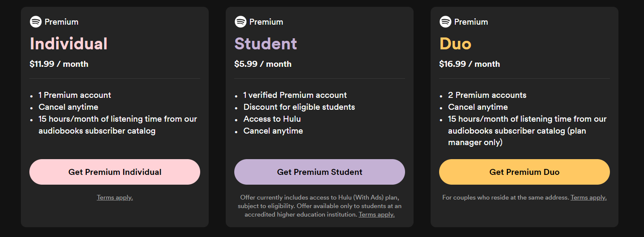Click the Spotify logo on Student card
644x237 pixels.
241,22
